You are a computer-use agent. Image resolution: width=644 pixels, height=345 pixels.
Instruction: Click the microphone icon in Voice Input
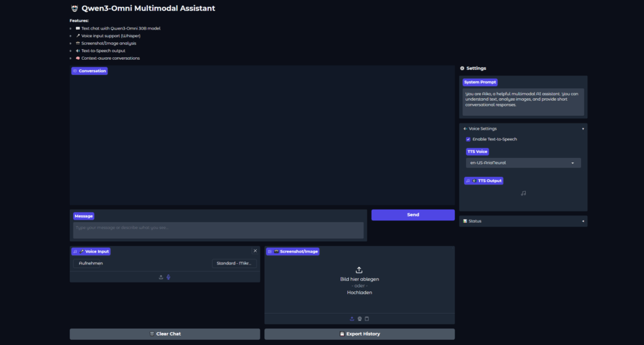tap(169, 277)
